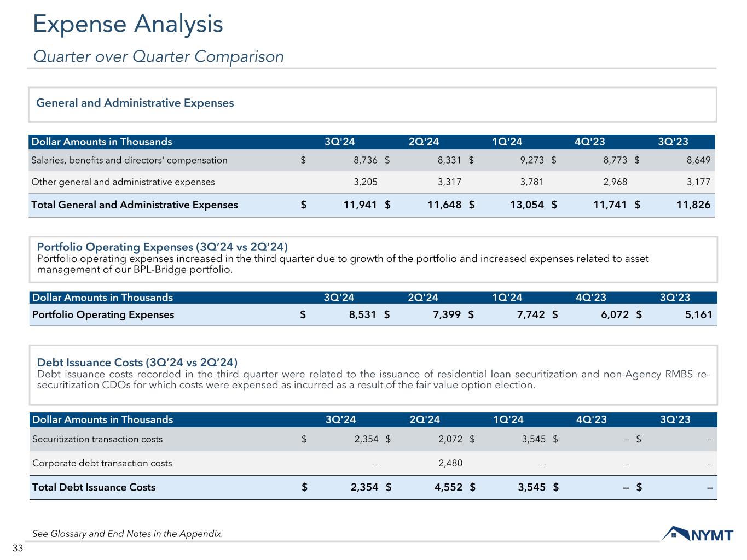747x560 pixels.
Task: Select the Total Debt Issuance Costs row label
Action: pos(94,487)
